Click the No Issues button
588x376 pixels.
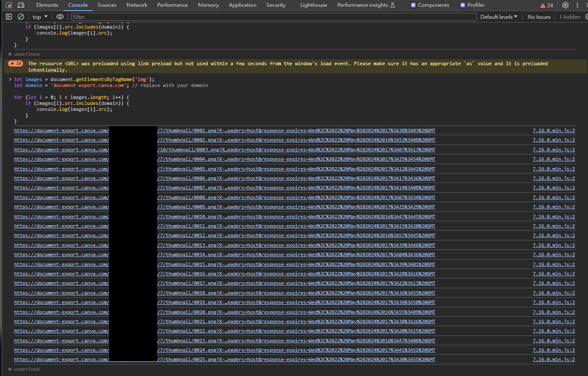click(x=539, y=17)
